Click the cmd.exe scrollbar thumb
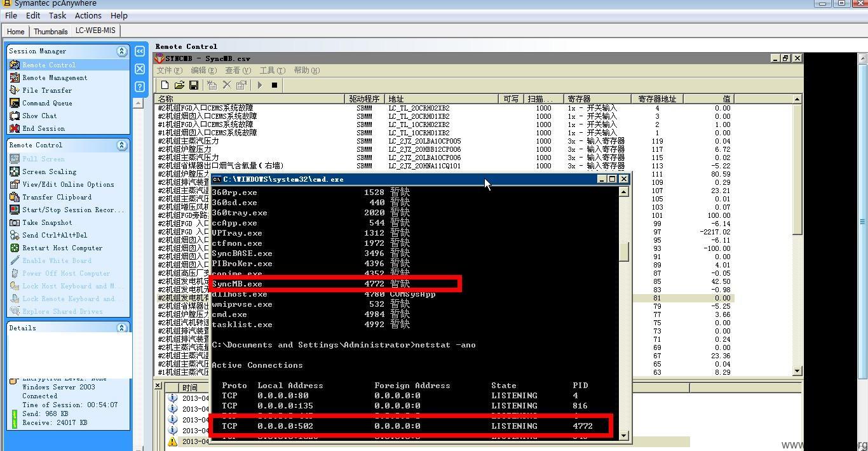 624,252
